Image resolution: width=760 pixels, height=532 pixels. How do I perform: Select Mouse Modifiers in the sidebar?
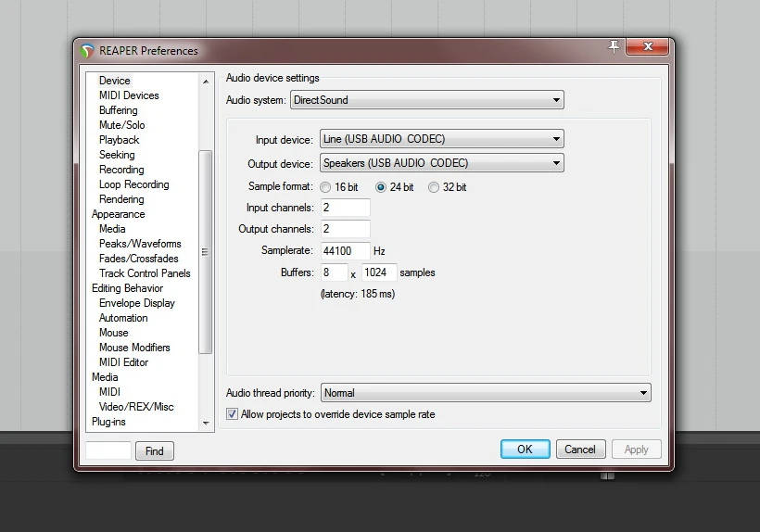(134, 348)
